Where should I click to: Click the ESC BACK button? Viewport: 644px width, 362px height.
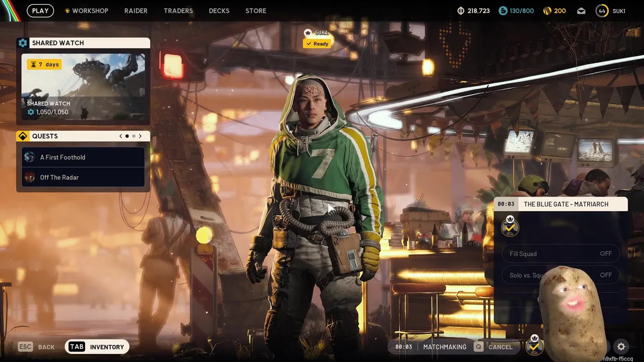pyautogui.click(x=37, y=347)
